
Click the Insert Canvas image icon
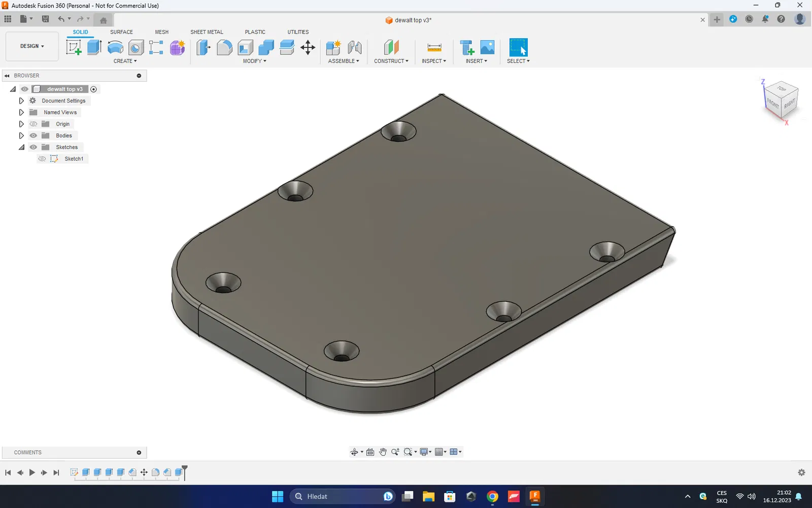(x=487, y=48)
